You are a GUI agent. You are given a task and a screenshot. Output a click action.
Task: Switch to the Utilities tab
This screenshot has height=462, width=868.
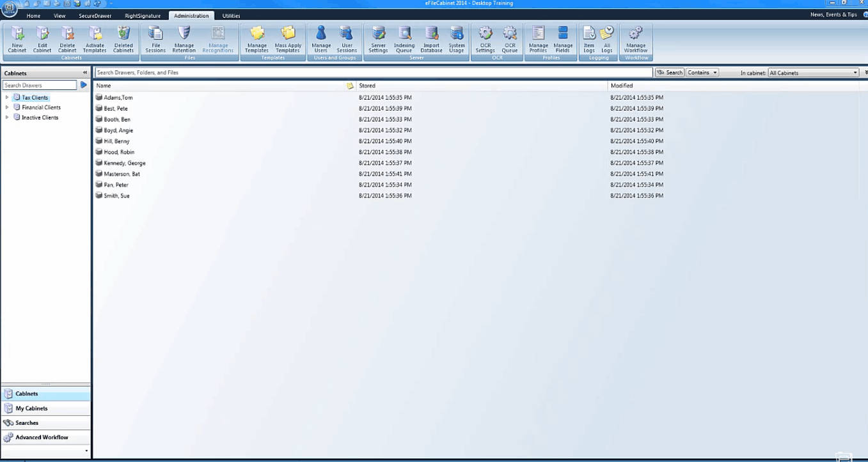(231, 15)
